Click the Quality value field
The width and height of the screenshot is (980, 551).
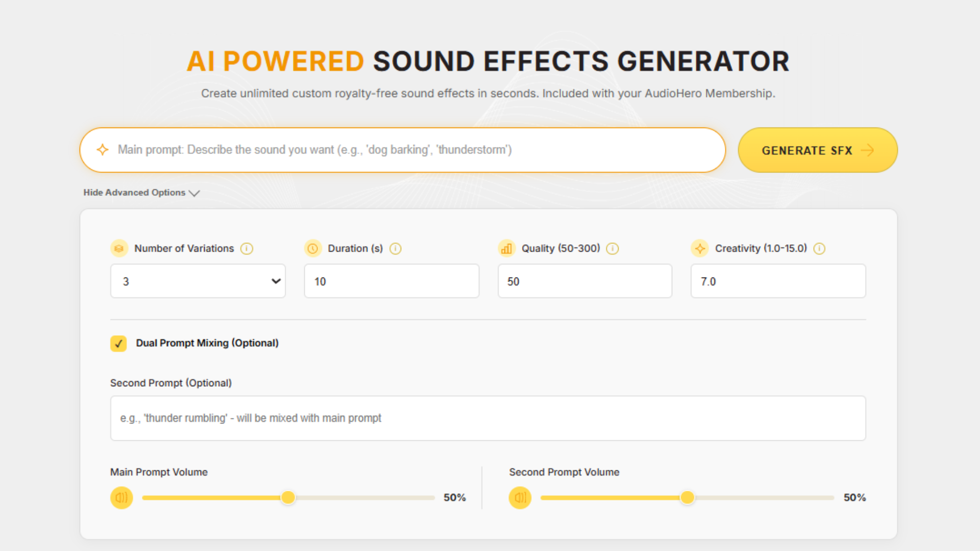585,281
